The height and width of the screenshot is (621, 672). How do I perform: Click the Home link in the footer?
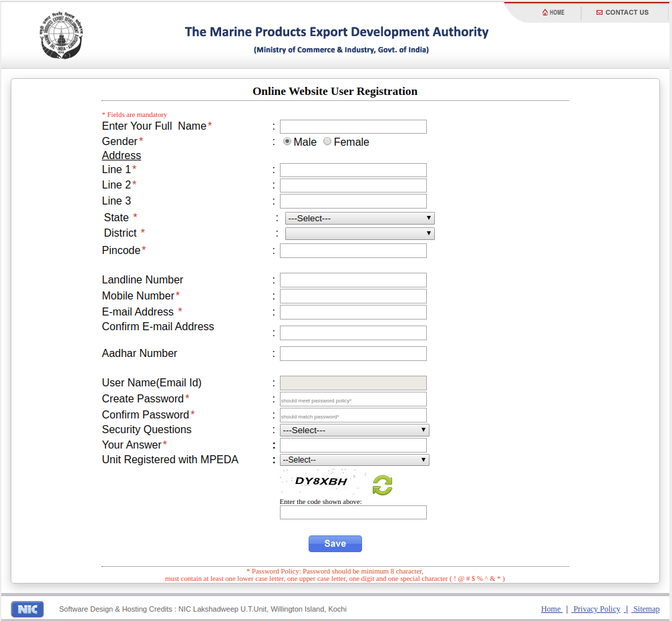[550, 609]
